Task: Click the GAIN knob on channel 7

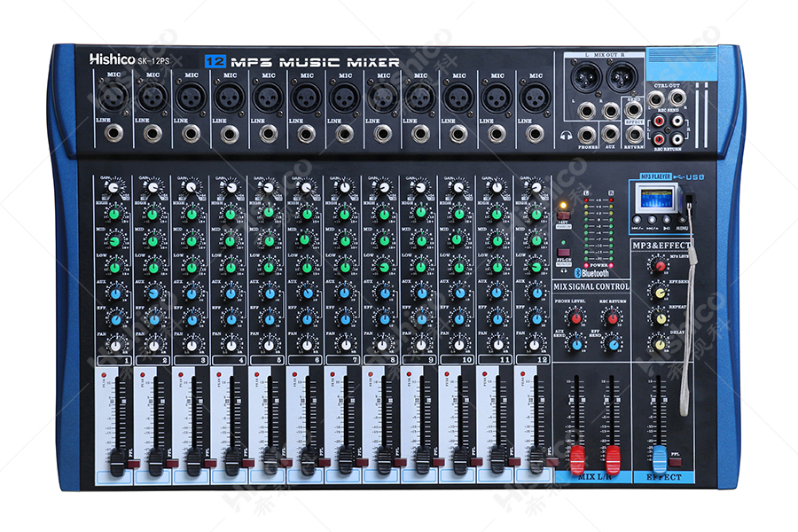Action: coord(345,188)
